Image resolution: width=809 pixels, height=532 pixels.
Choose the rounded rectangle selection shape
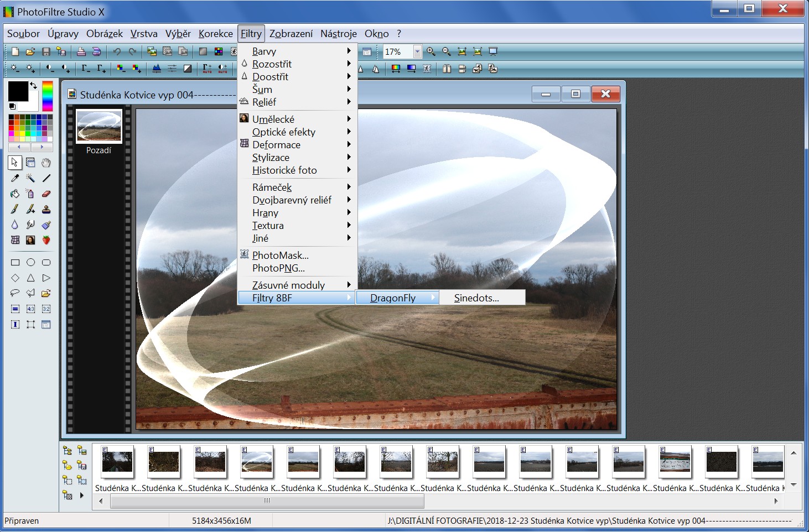click(x=46, y=263)
